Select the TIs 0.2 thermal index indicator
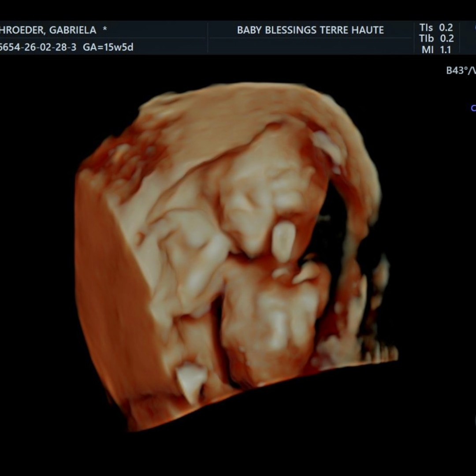This screenshot has width=476, height=476. (x=437, y=27)
